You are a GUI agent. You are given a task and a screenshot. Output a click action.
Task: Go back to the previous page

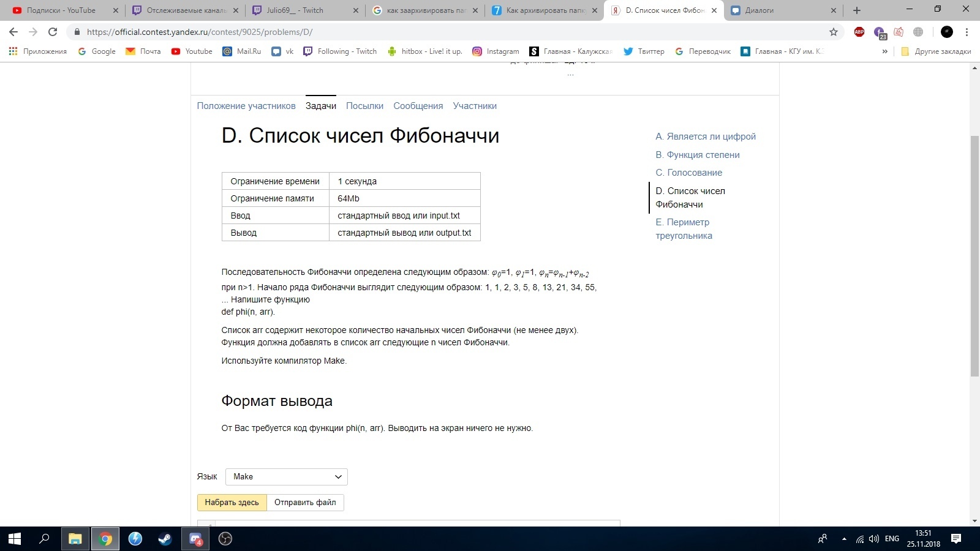pos(13,32)
